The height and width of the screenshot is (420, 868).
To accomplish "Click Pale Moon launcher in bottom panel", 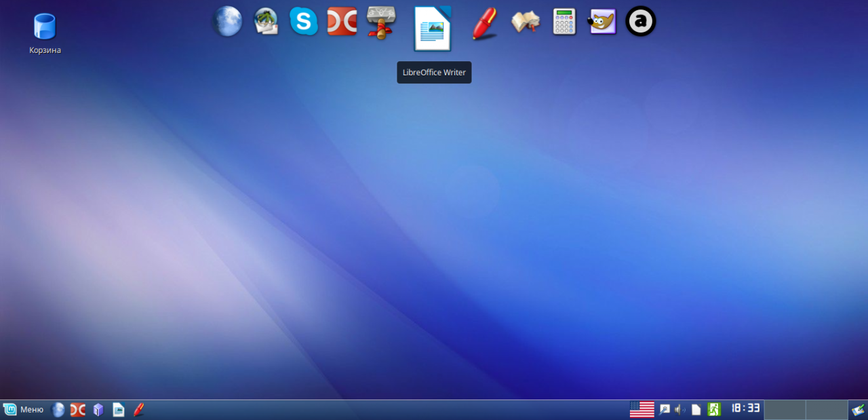I will coord(58,410).
